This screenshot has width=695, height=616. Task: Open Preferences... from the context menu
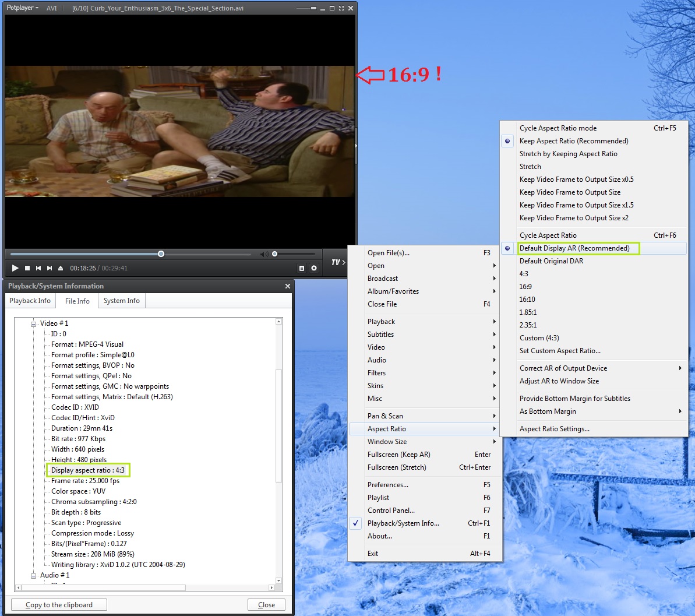click(x=425, y=485)
